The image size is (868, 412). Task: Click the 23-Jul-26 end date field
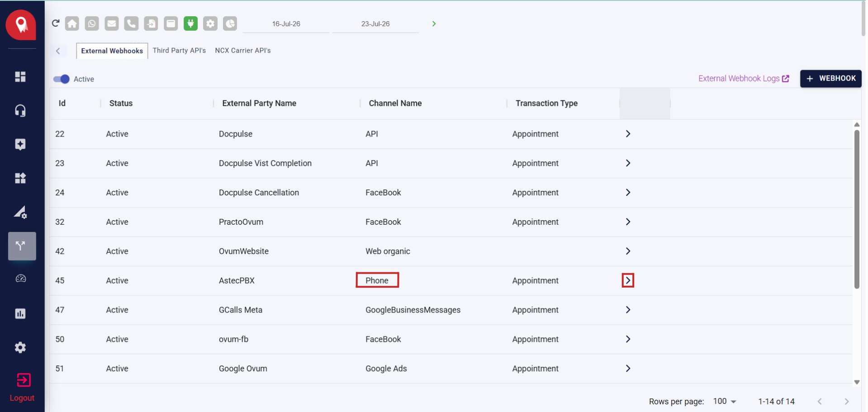click(x=375, y=24)
